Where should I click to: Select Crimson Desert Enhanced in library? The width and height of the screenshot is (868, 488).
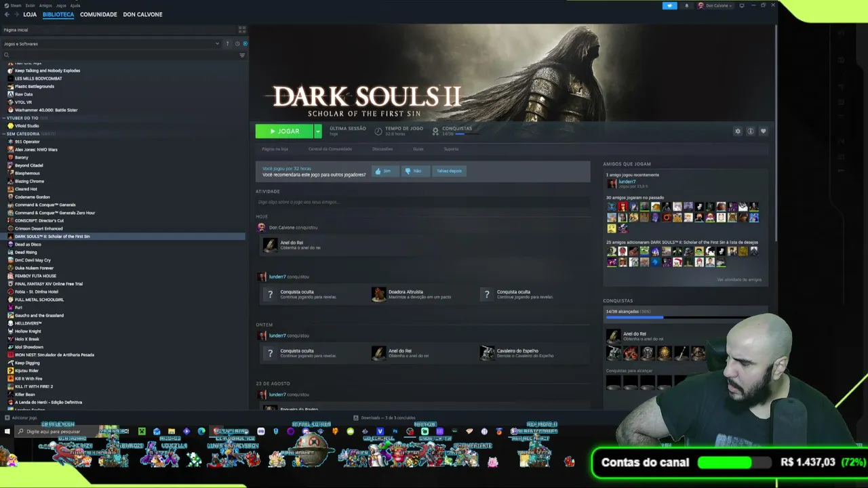click(x=39, y=228)
